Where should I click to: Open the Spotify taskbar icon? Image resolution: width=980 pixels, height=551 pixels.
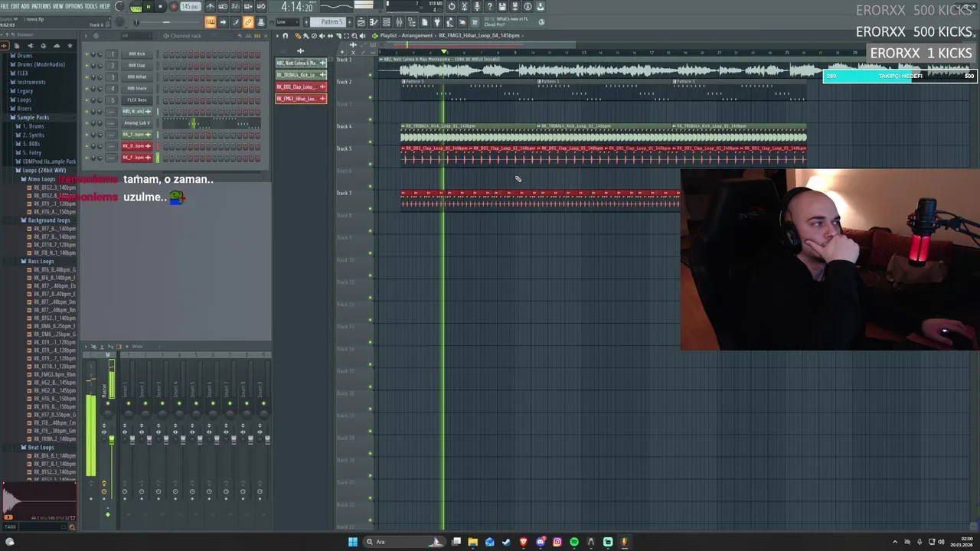(x=574, y=542)
